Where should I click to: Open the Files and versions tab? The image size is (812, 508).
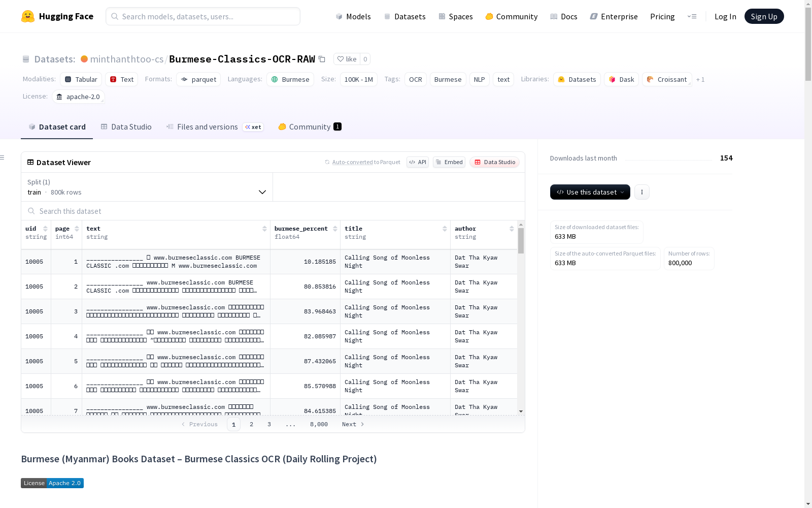[x=215, y=127]
